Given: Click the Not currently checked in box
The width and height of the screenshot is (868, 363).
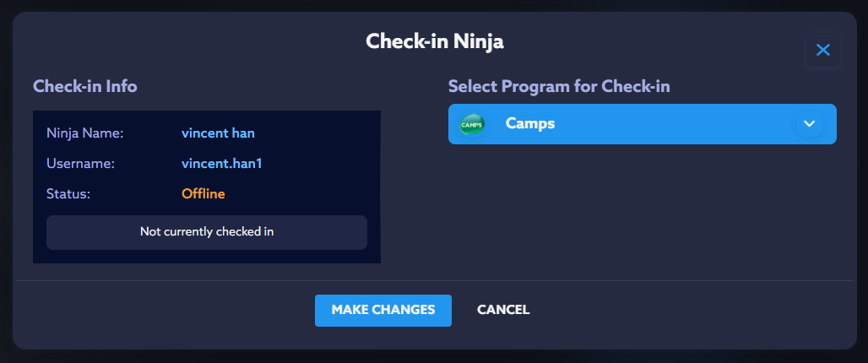Looking at the screenshot, I should pyautogui.click(x=207, y=232).
